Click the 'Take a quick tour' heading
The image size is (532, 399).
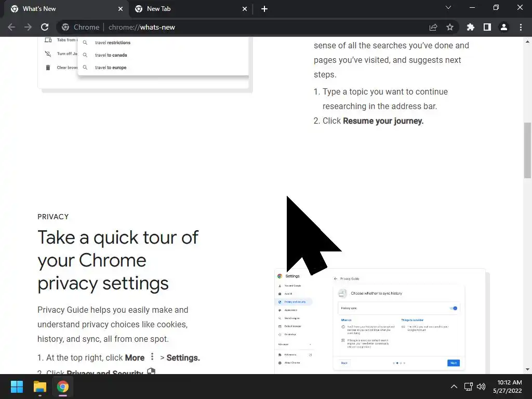[118, 260]
